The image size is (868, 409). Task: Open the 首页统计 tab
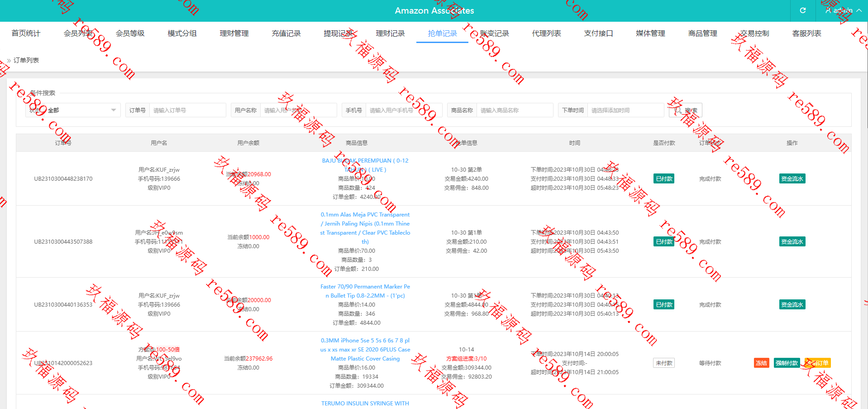(26, 33)
